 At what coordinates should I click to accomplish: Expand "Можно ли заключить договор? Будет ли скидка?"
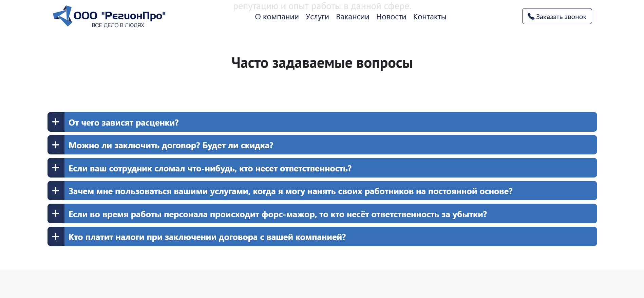[171, 145]
